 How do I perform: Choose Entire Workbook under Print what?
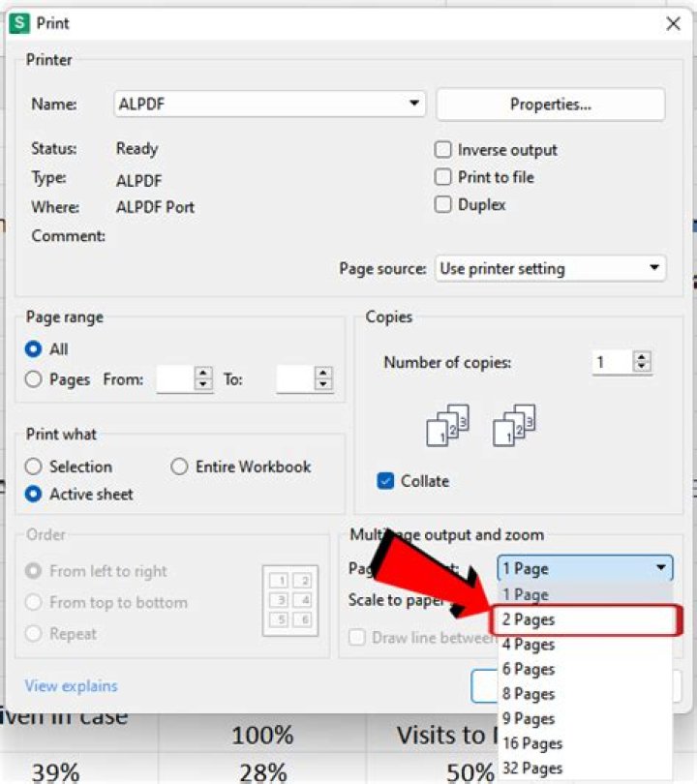coord(179,467)
